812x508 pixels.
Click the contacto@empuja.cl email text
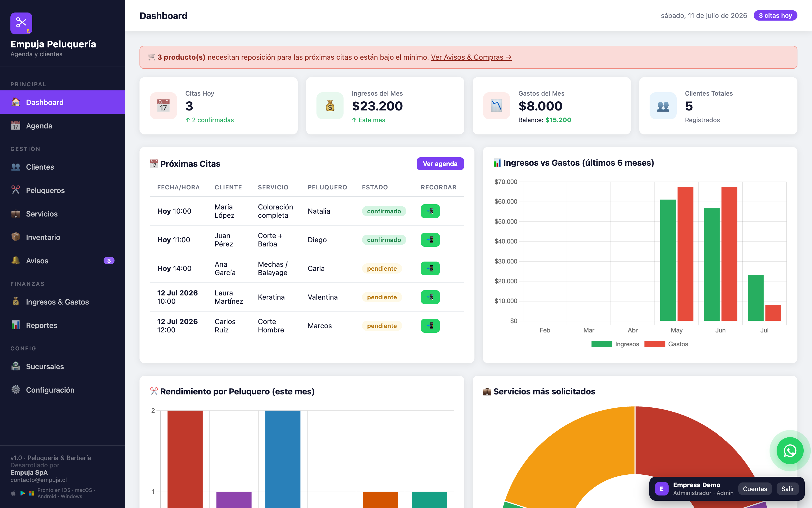pyautogui.click(x=39, y=480)
